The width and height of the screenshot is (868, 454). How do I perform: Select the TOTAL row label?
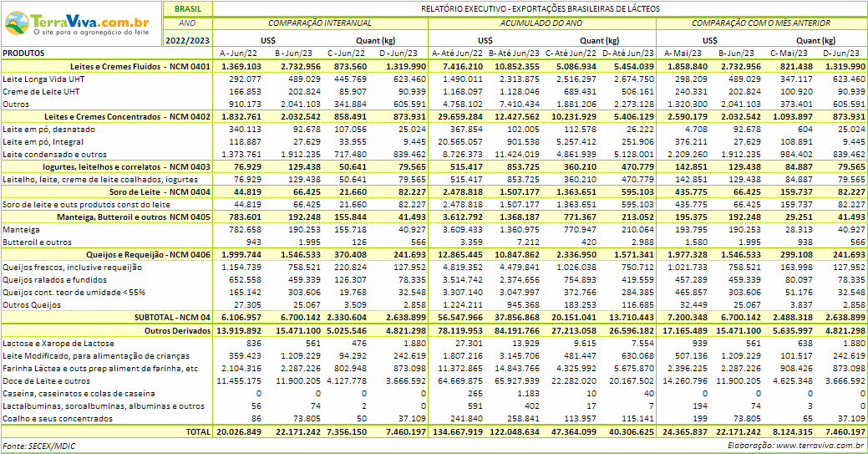pyautogui.click(x=198, y=432)
